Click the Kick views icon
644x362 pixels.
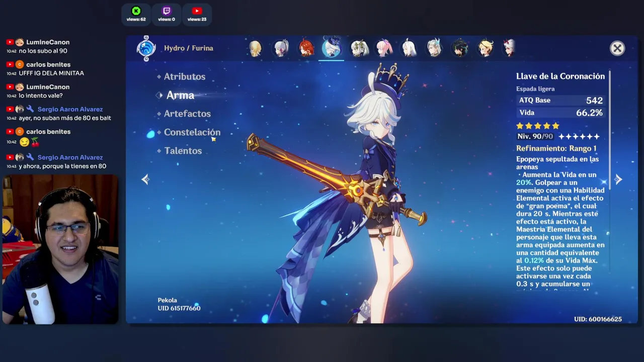[136, 11]
